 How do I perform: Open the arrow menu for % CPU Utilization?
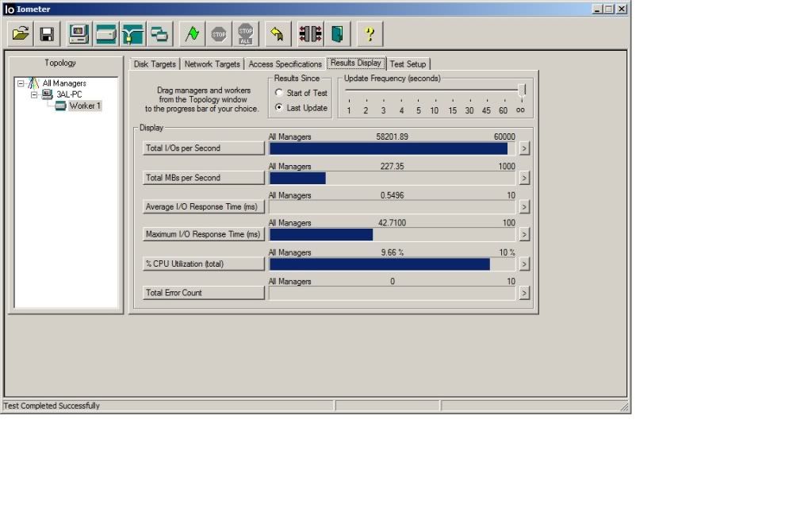pyautogui.click(x=524, y=264)
